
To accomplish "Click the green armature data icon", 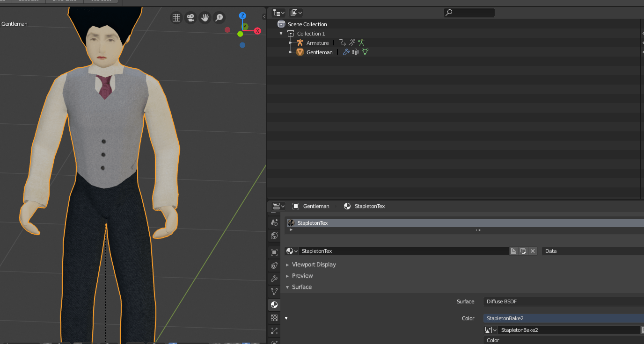I will click(361, 43).
